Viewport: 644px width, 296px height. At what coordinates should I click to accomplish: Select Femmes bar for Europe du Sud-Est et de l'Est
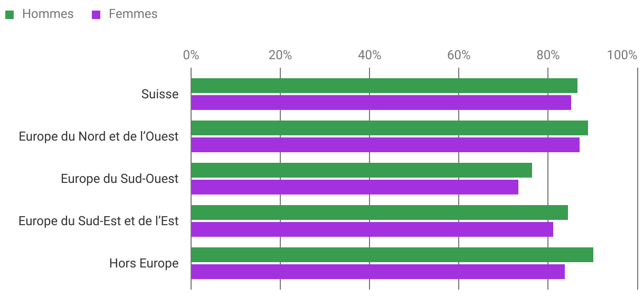372,229
